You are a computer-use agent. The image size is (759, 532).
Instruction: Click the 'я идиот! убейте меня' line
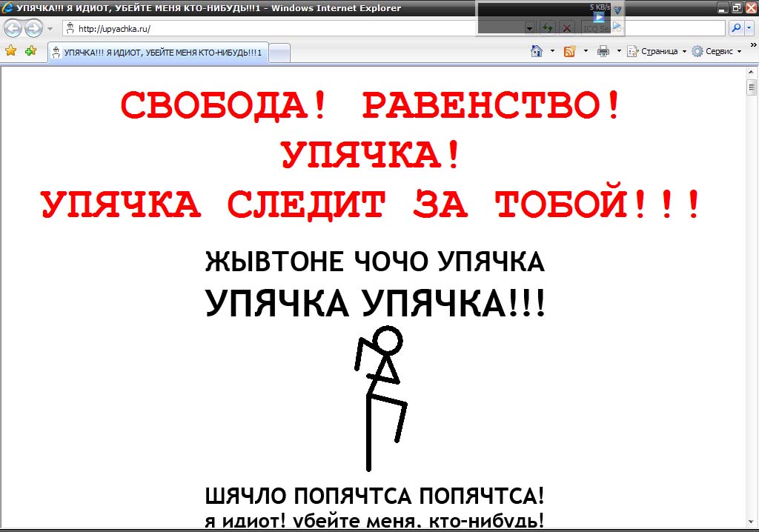pyautogui.click(x=374, y=521)
